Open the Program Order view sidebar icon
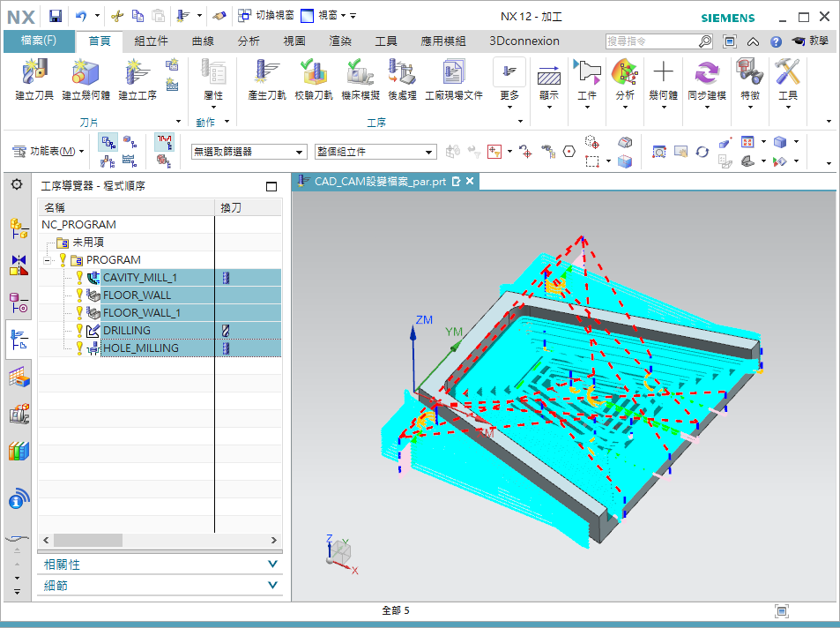840x628 pixels. [x=19, y=340]
